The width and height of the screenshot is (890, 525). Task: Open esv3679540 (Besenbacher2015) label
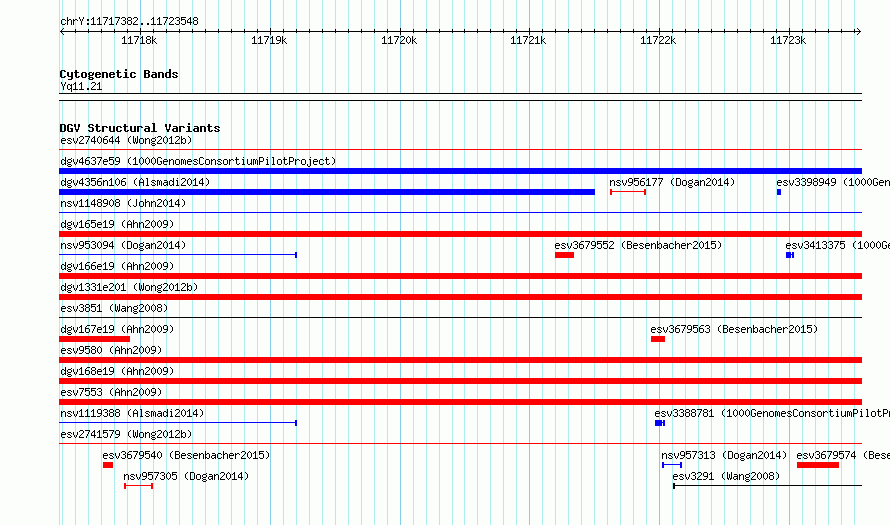(x=186, y=455)
